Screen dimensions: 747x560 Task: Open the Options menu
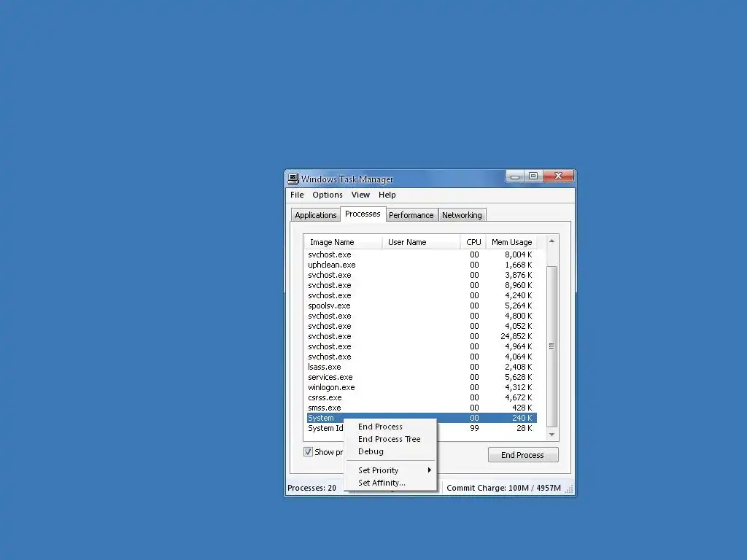point(328,195)
